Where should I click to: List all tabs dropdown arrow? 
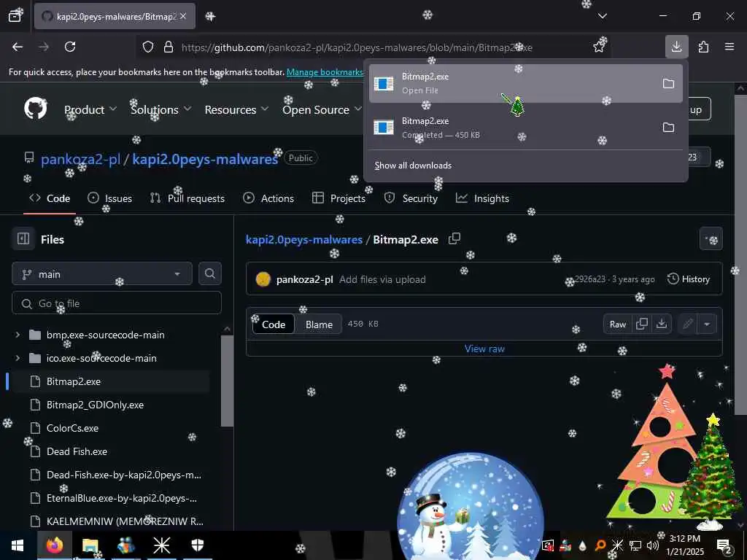pyautogui.click(x=602, y=16)
